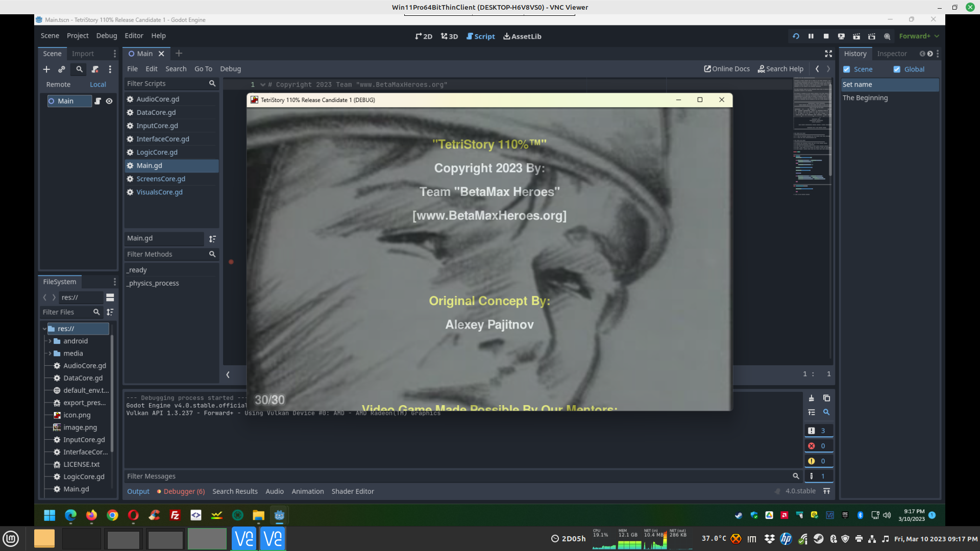
Task: Select the Local scene tree button
Action: pos(98,85)
